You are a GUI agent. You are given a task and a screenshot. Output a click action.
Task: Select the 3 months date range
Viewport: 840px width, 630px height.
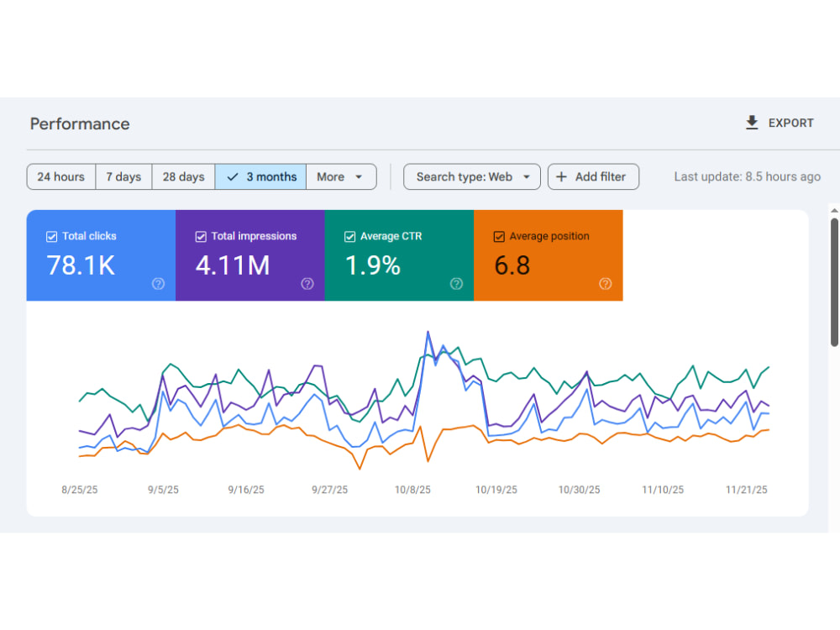click(260, 176)
